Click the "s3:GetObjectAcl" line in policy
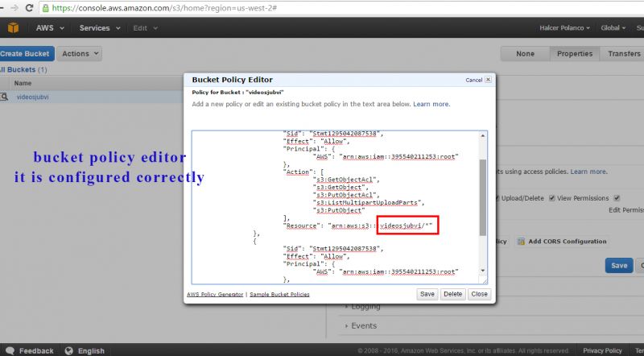This screenshot has height=356, width=644. 347,180
